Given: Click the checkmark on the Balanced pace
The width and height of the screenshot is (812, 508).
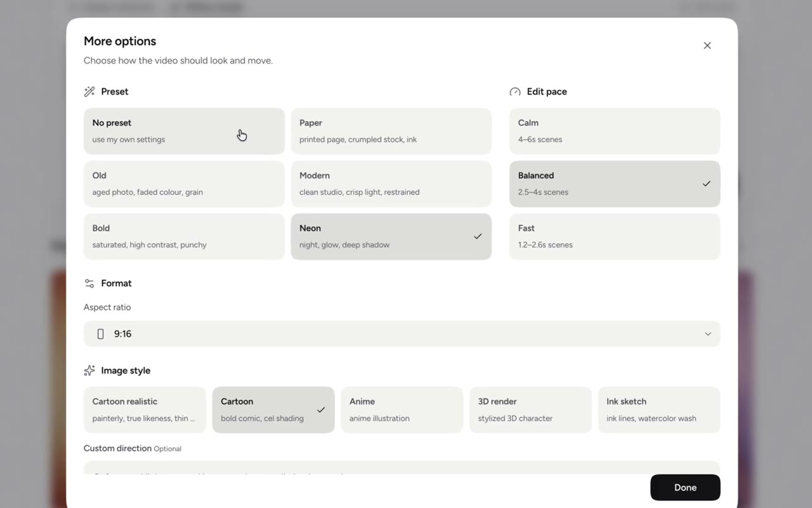Looking at the screenshot, I should coord(707,184).
